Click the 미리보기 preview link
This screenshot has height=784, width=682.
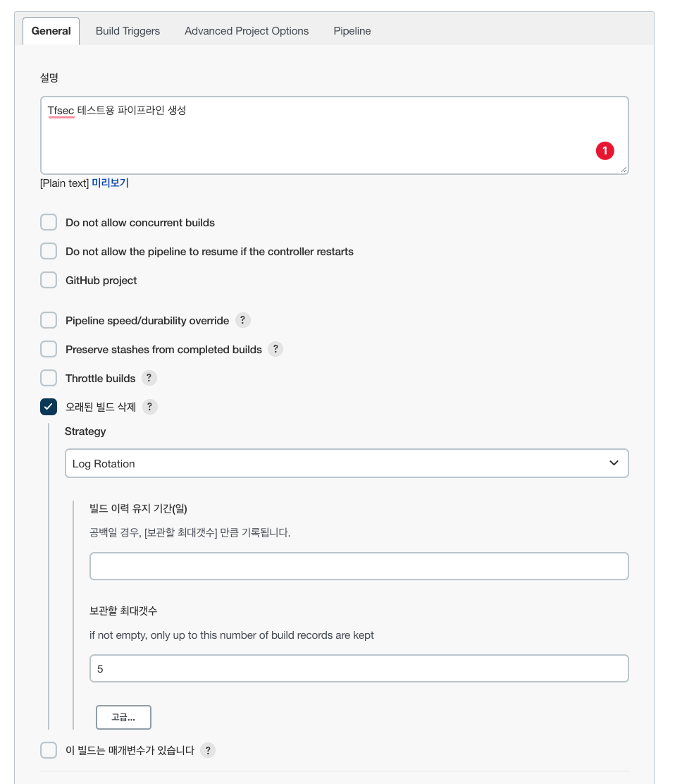[111, 183]
